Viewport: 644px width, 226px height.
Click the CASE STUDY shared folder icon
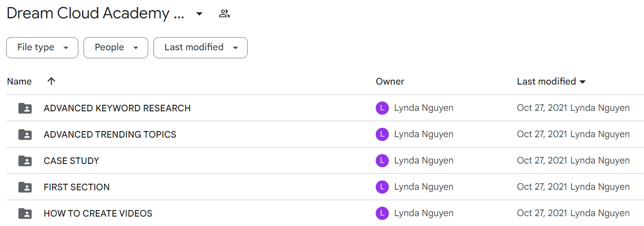pos(25,161)
